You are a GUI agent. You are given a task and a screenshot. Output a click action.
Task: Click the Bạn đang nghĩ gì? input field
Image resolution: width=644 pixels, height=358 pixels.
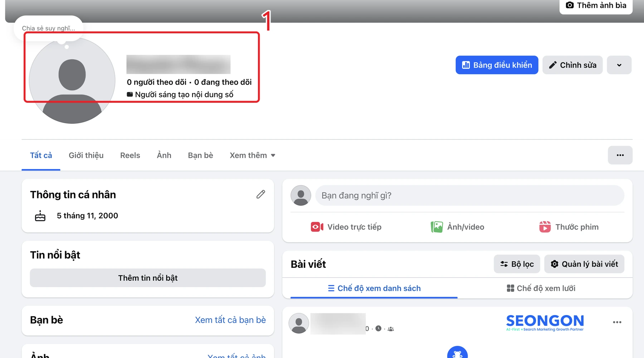click(470, 195)
